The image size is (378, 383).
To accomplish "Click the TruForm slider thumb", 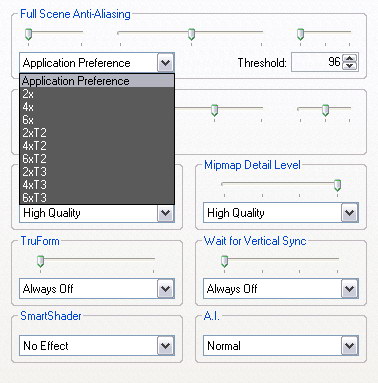I will click(x=40, y=261).
